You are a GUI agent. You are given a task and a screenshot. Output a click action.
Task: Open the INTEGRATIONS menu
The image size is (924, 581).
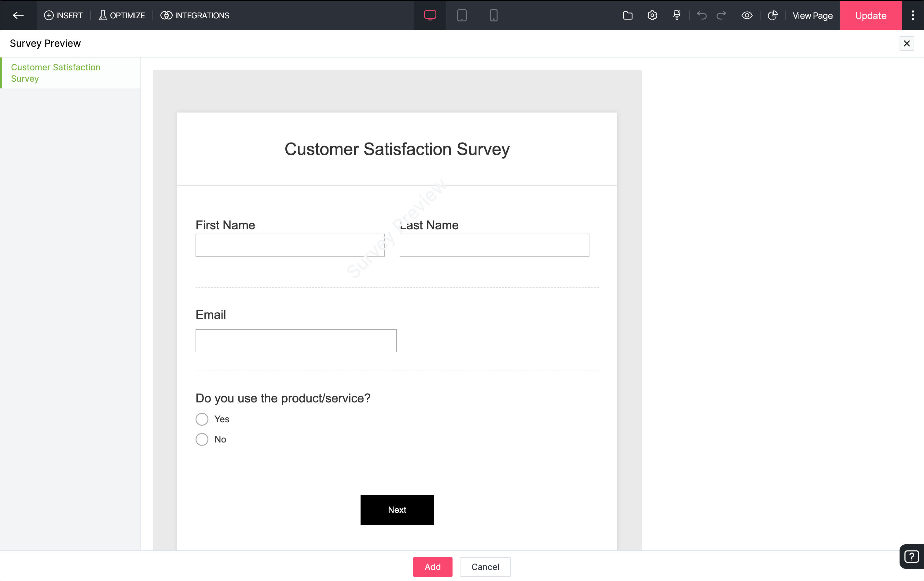click(195, 15)
